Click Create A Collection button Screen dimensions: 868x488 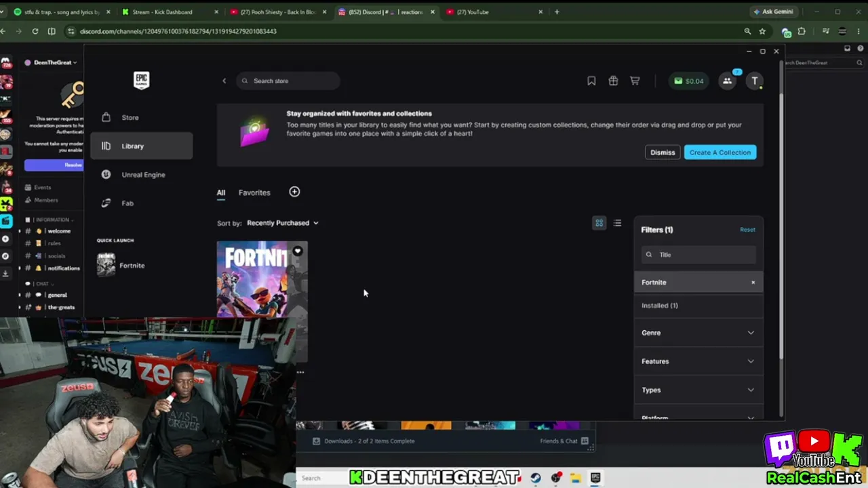coord(720,152)
